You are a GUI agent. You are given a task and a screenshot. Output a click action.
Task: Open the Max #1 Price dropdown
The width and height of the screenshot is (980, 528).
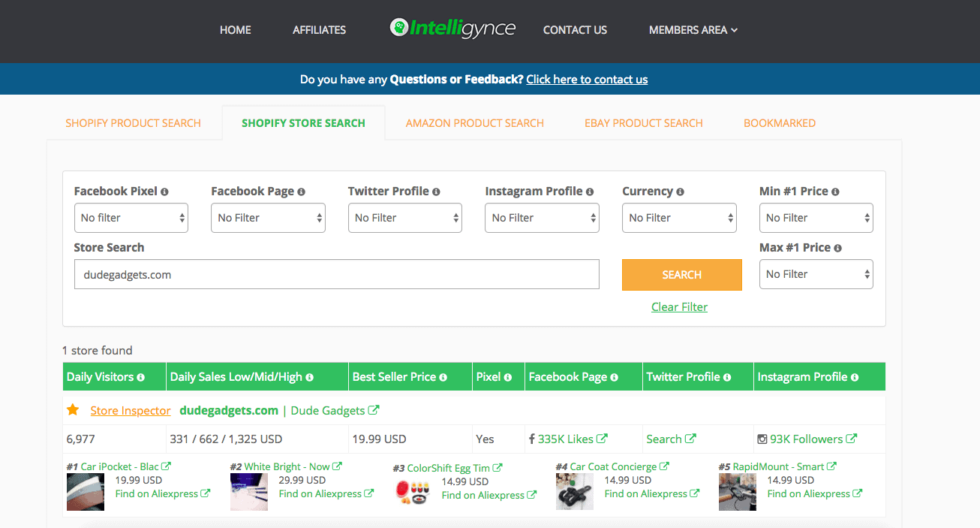(x=816, y=274)
